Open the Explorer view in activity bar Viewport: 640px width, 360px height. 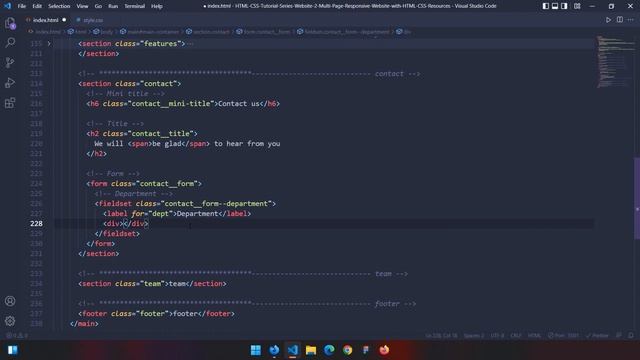click(x=10, y=23)
